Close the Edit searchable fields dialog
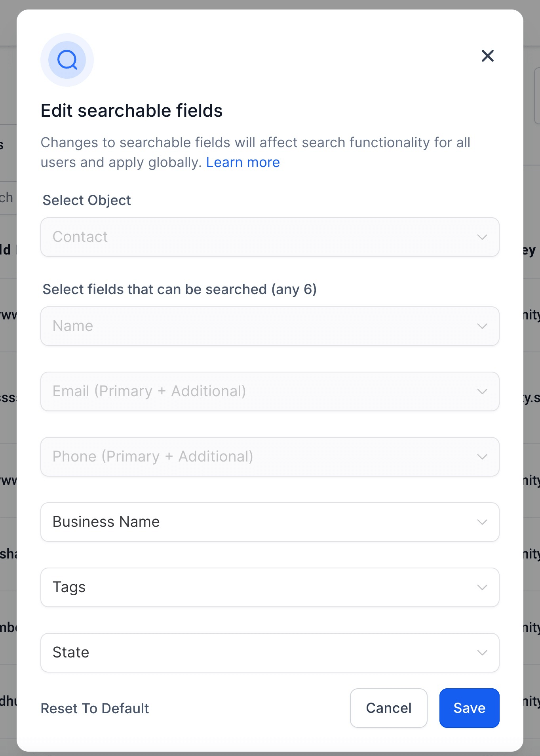The image size is (540, 756). (487, 56)
